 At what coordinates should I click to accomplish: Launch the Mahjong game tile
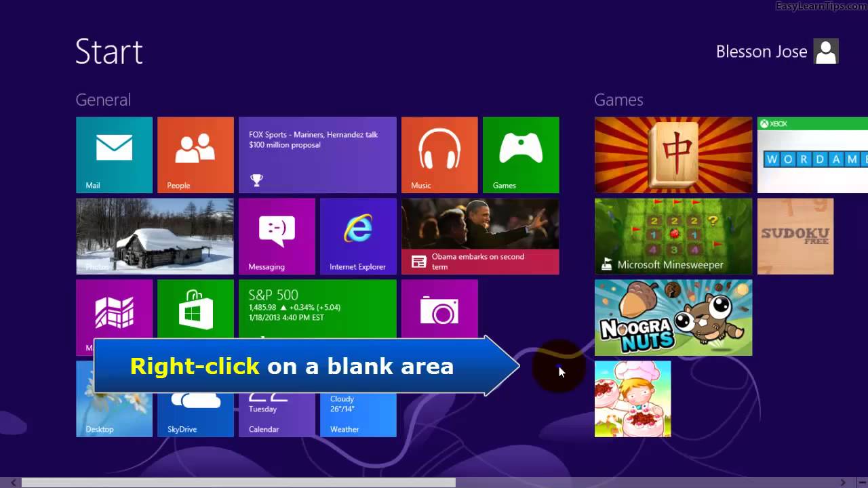673,155
